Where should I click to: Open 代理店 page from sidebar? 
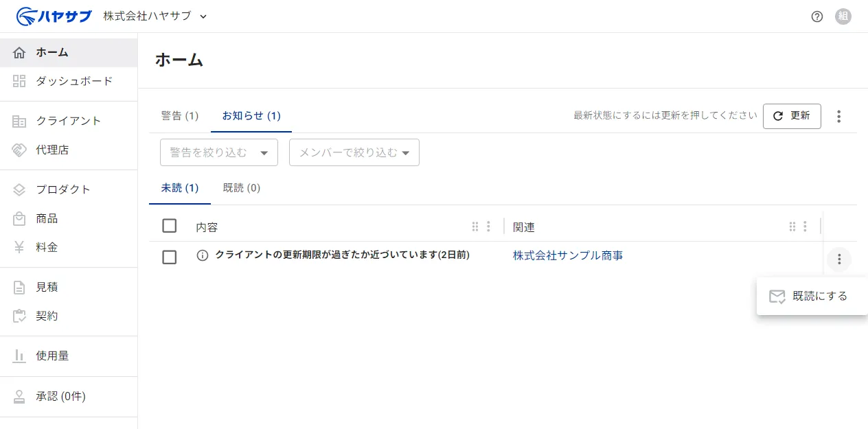pos(69,150)
